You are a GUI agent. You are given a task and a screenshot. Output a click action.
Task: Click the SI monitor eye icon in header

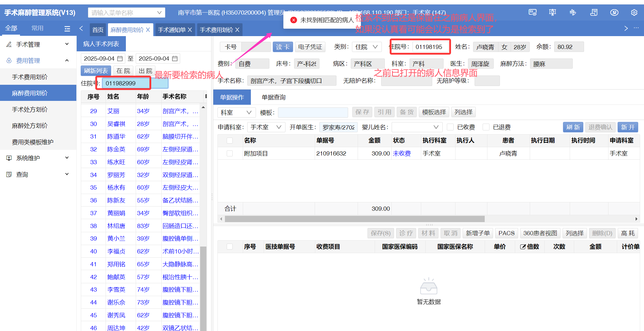(x=532, y=13)
